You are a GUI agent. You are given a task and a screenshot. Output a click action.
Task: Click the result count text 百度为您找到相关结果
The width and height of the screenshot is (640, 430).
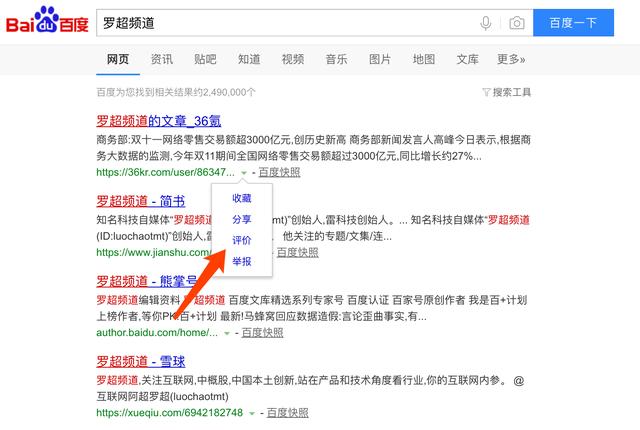[x=176, y=92]
